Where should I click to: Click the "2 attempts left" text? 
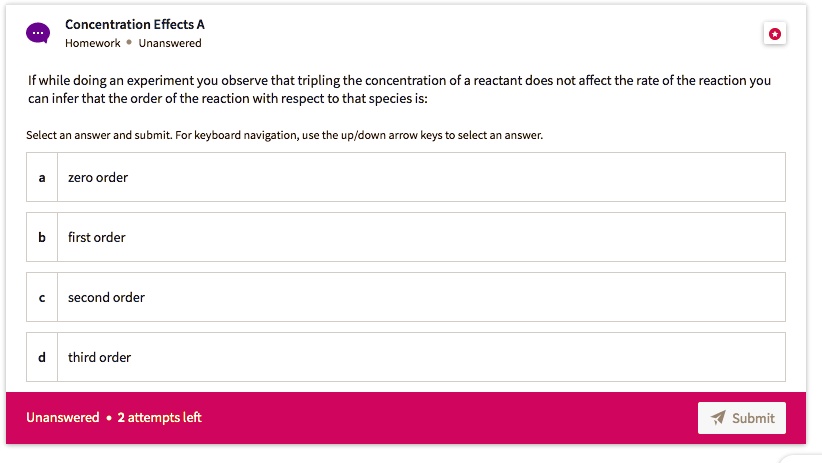click(159, 417)
